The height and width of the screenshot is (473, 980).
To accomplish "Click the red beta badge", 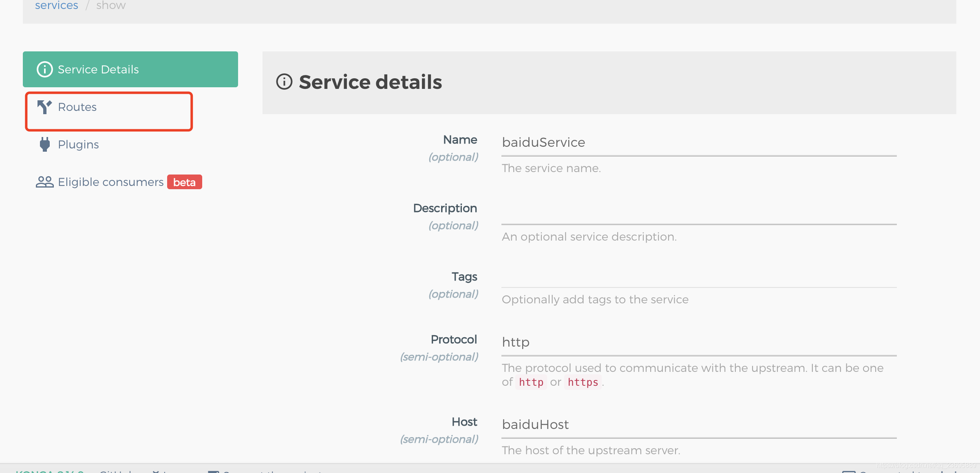I will [185, 182].
